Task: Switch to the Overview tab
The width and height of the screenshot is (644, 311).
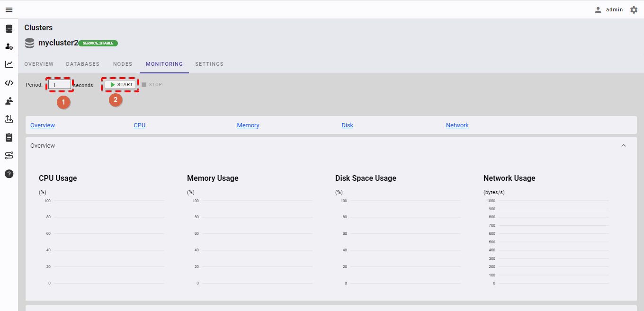Action: click(x=39, y=64)
